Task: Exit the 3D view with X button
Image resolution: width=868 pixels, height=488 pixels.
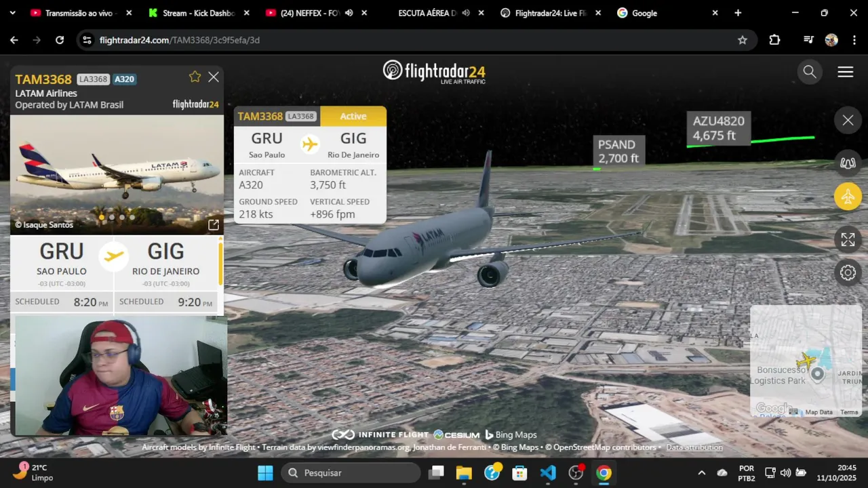Action: (x=848, y=121)
